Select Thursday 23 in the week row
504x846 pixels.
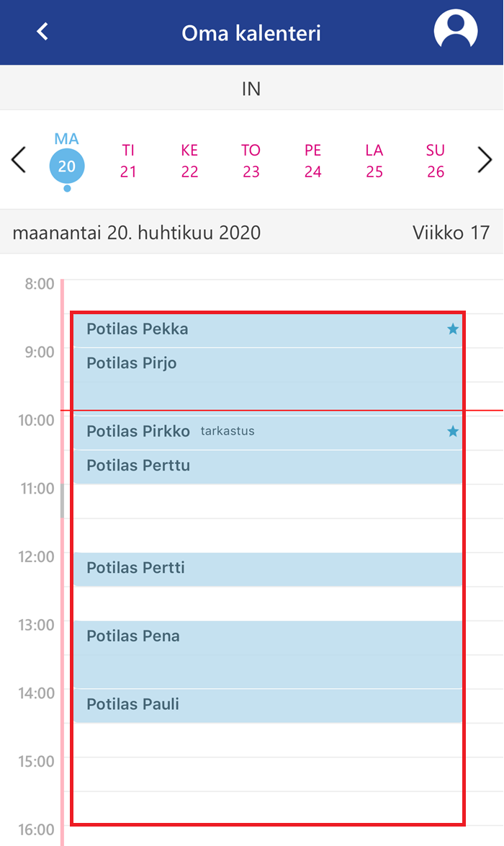click(251, 161)
